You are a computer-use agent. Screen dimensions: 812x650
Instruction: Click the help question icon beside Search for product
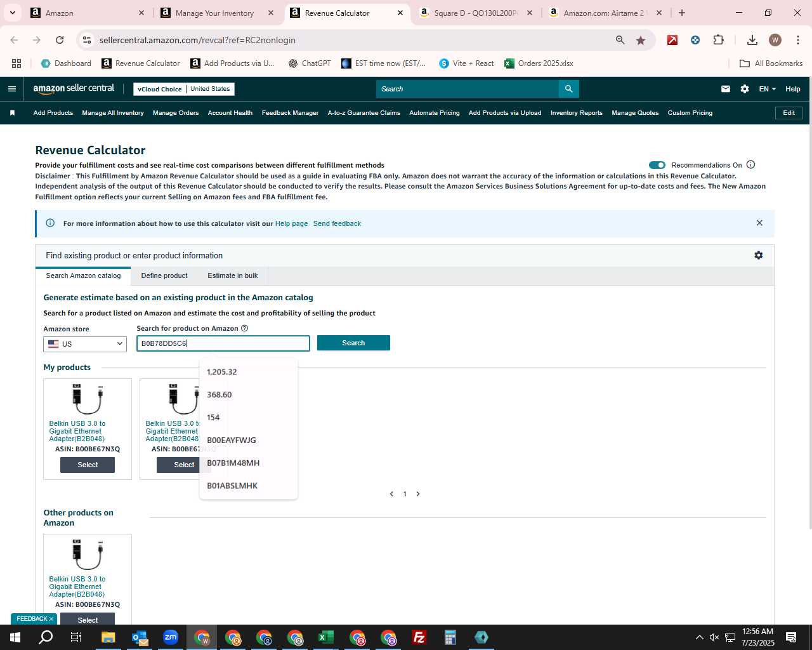[x=245, y=328]
